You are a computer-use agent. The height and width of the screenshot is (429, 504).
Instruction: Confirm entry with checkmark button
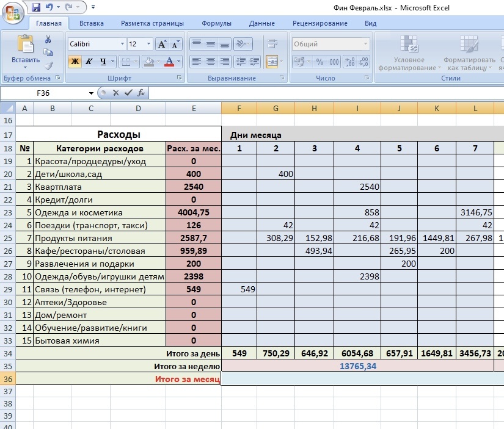pyautogui.click(x=128, y=93)
